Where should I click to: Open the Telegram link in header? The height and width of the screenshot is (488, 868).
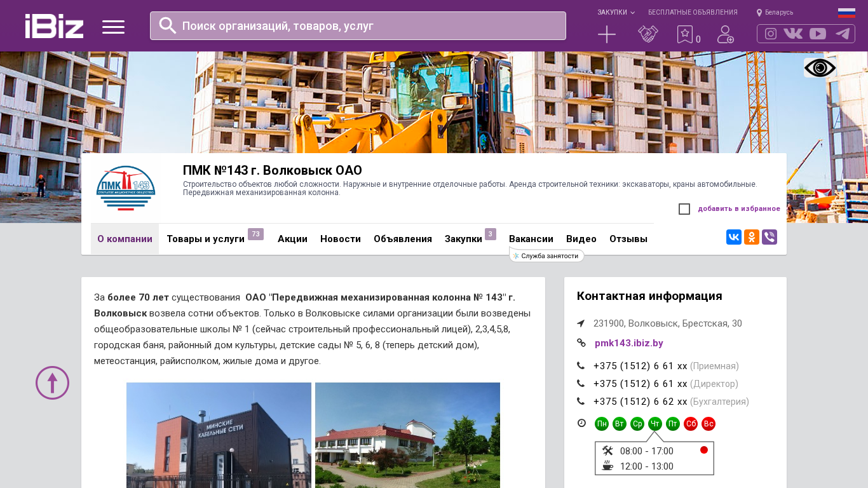pyautogui.click(x=843, y=34)
